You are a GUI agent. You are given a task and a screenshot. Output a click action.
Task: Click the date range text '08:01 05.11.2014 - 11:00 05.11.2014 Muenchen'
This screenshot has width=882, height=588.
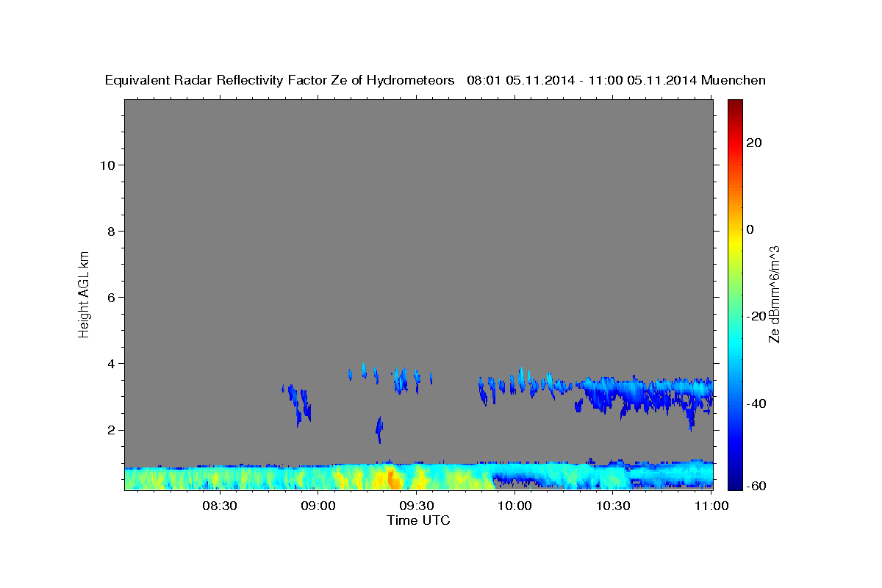616,80
